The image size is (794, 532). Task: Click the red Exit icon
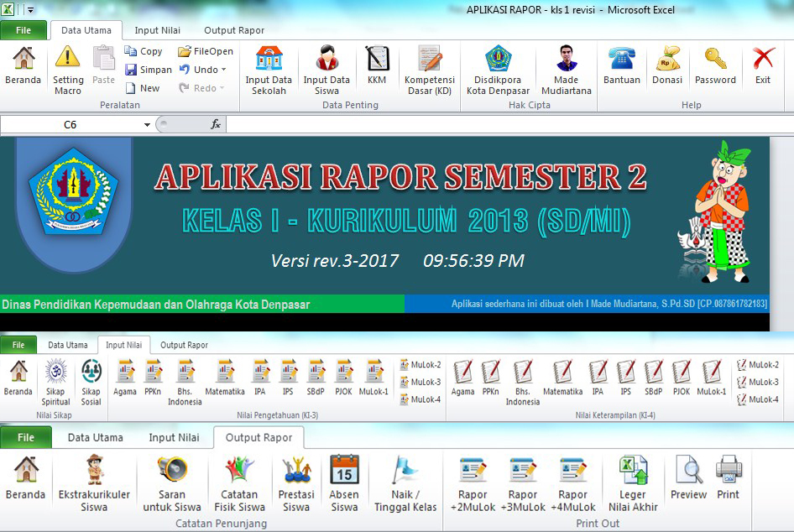pyautogui.click(x=763, y=58)
